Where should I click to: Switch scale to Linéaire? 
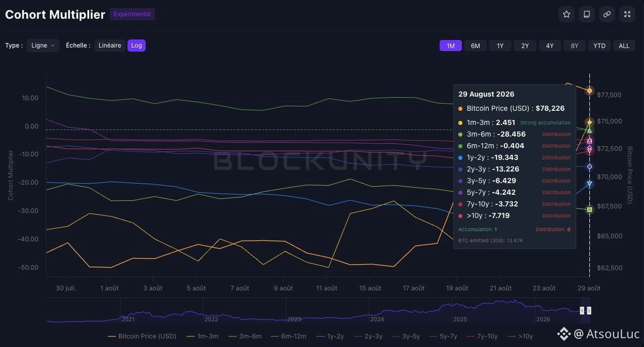click(x=110, y=46)
